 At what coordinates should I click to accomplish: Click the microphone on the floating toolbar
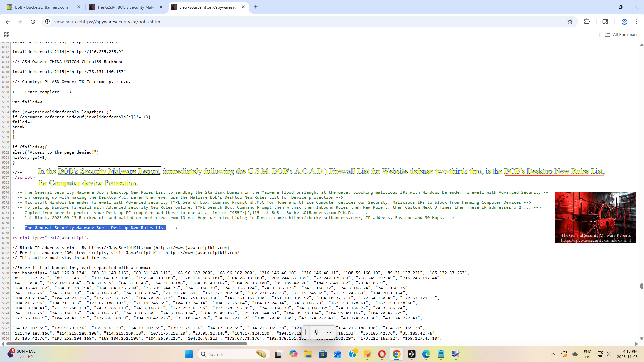[316, 332]
